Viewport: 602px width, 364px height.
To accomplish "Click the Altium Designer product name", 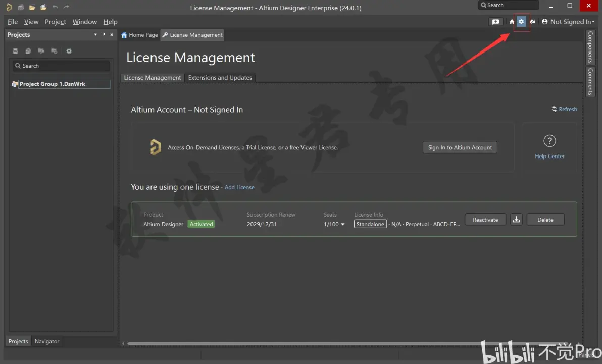I will coord(163,224).
